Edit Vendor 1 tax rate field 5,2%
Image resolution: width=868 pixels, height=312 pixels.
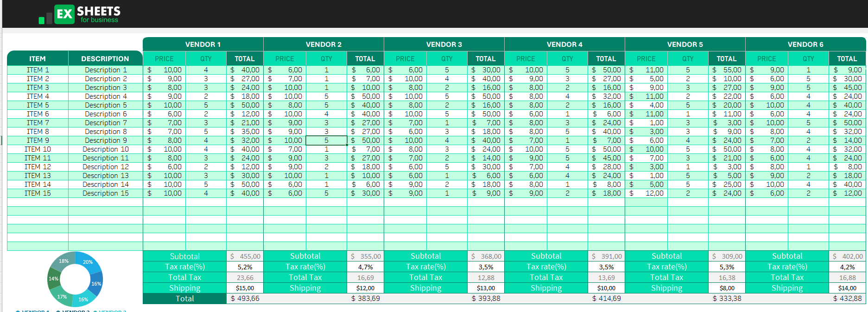(x=245, y=267)
